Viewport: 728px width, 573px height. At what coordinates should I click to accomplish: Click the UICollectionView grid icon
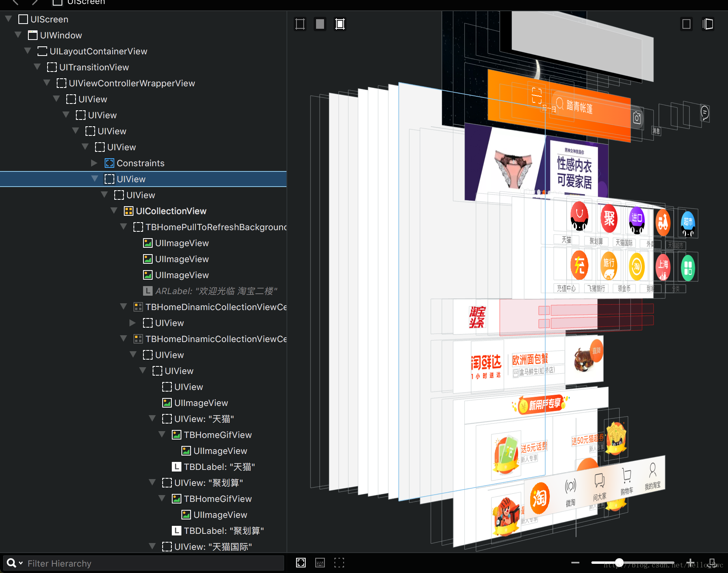pyautogui.click(x=129, y=211)
